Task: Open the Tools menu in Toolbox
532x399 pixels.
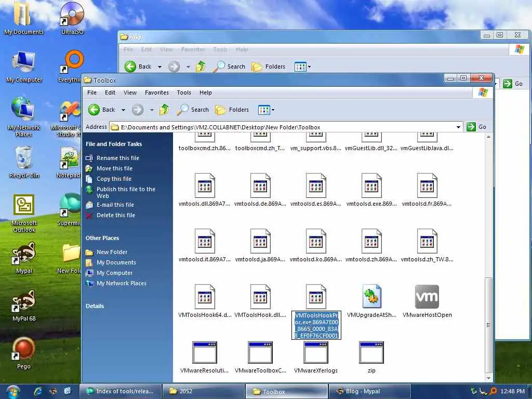Action: point(184,92)
